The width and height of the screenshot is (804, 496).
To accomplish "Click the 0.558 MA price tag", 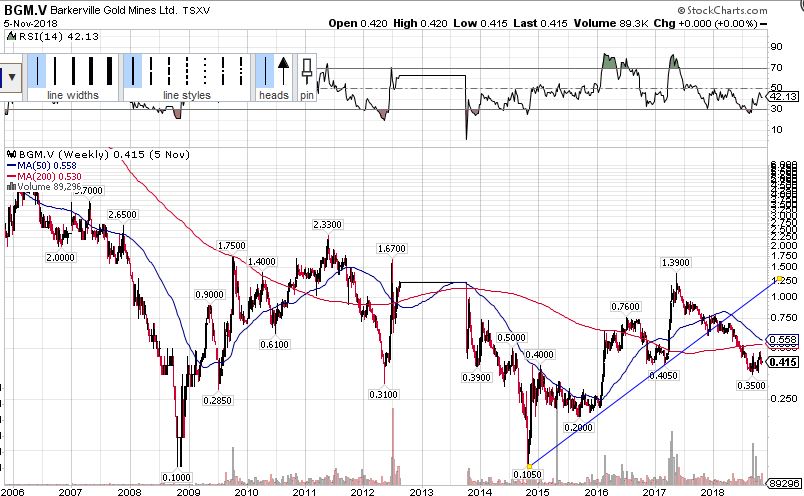I will click(x=783, y=340).
